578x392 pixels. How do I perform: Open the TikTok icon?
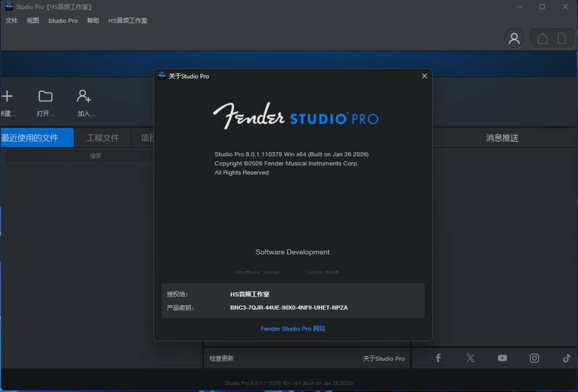click(x=566, y=358)
